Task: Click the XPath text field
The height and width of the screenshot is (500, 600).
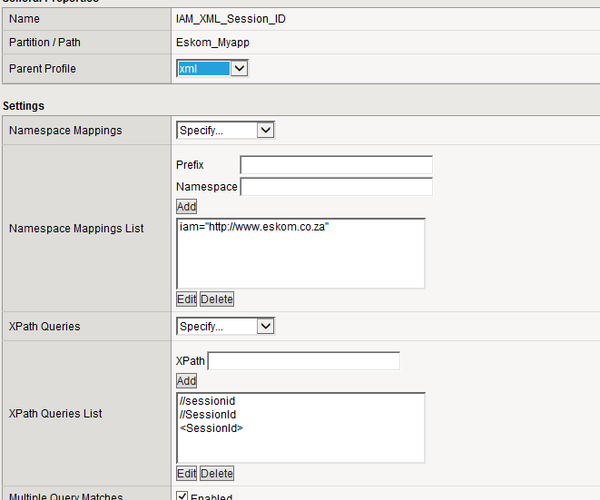Action: (303, 361)
